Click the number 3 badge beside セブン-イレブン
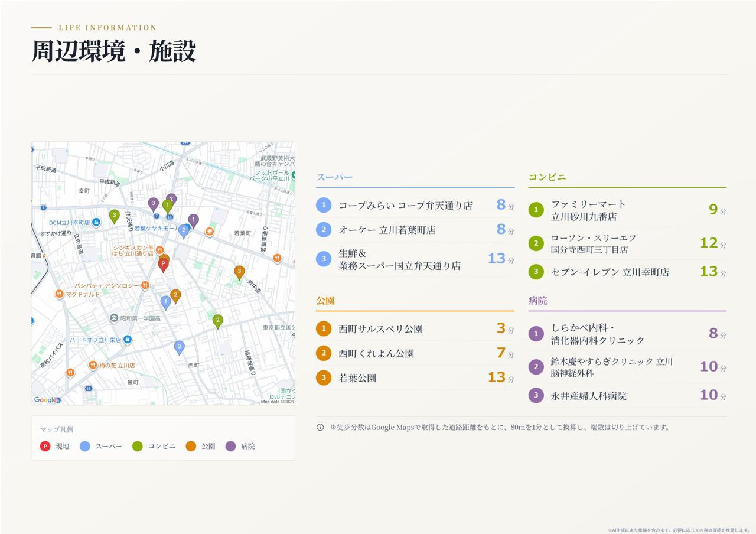 click(536, 272)
